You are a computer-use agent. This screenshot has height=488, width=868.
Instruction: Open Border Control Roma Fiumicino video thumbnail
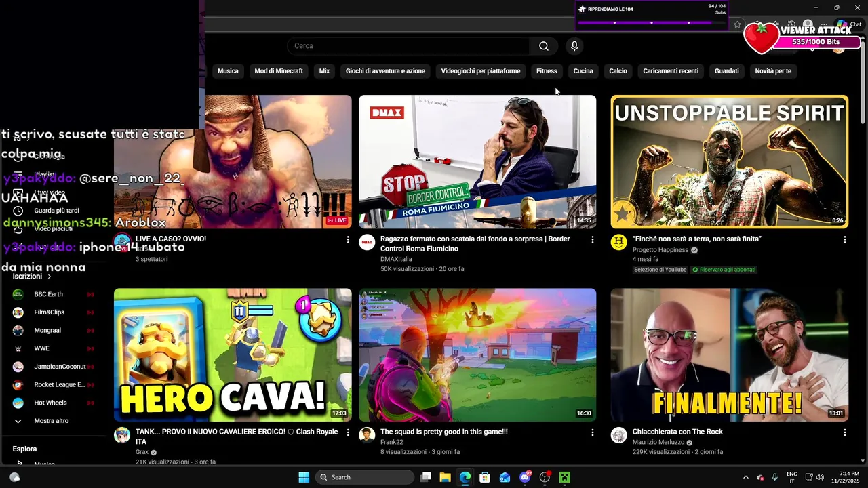click(477, 161)
